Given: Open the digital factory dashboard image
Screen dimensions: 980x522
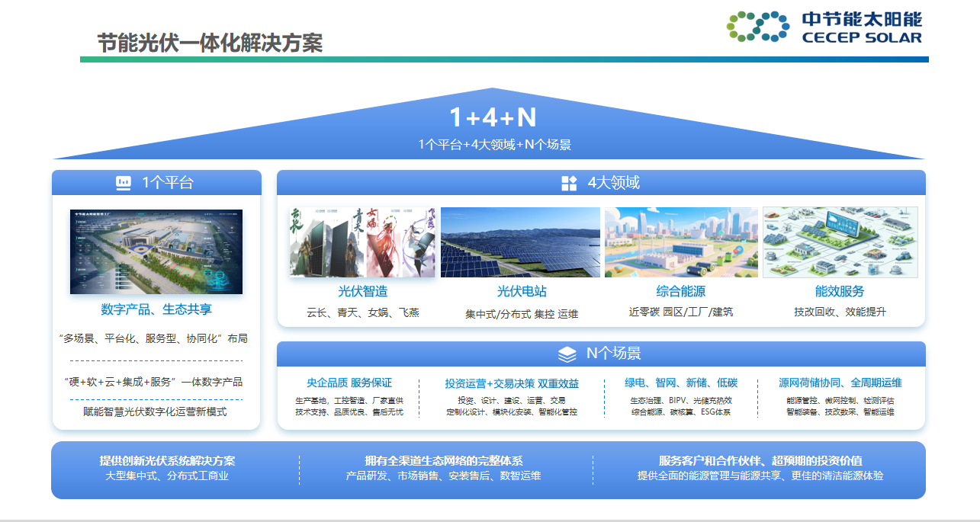Looking at the screenshot, I should pos(156,251).
